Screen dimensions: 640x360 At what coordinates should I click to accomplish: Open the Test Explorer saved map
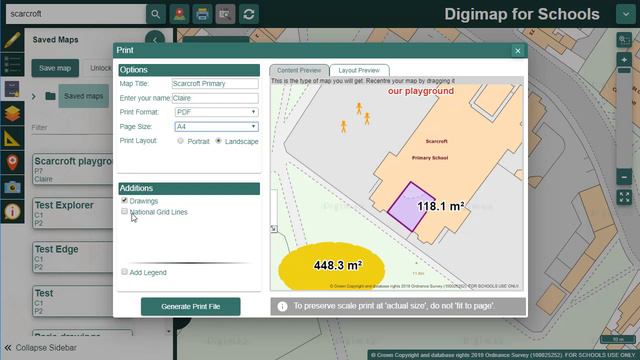tap(73, 213)
